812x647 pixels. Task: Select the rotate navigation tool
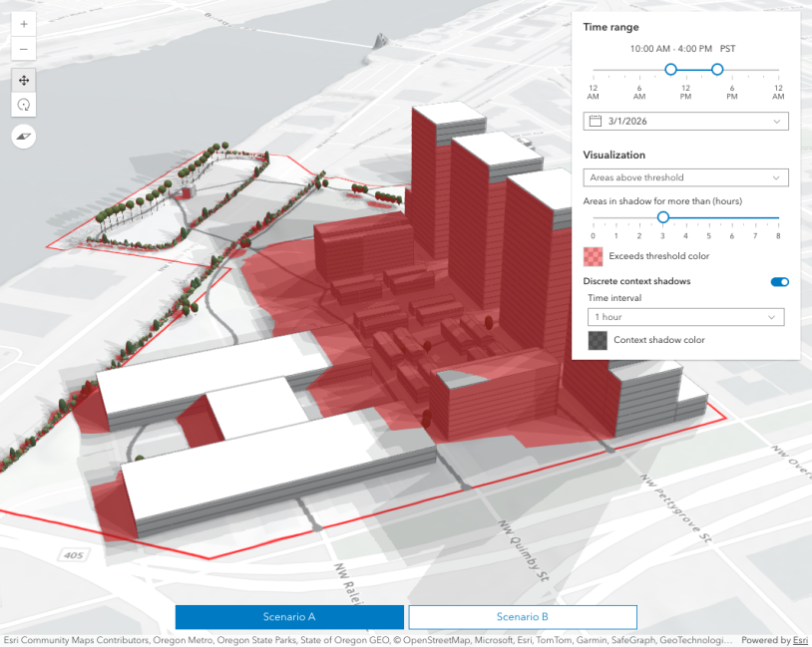click(24, 105)
